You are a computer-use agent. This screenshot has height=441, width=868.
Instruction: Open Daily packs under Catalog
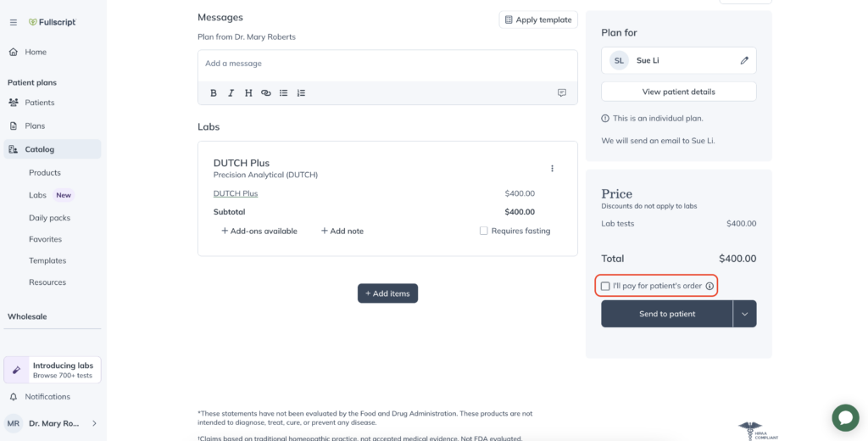coord(50,218)
